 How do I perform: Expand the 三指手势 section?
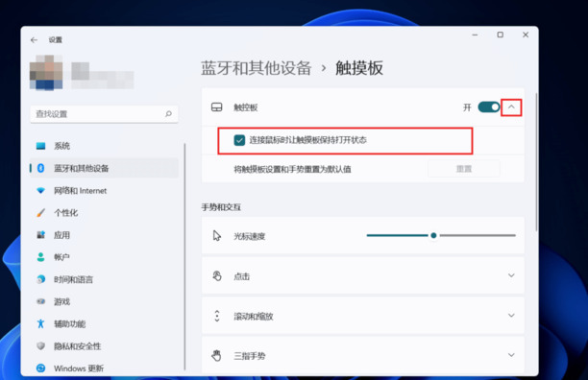pyautogui.click(x=362, y=355)
